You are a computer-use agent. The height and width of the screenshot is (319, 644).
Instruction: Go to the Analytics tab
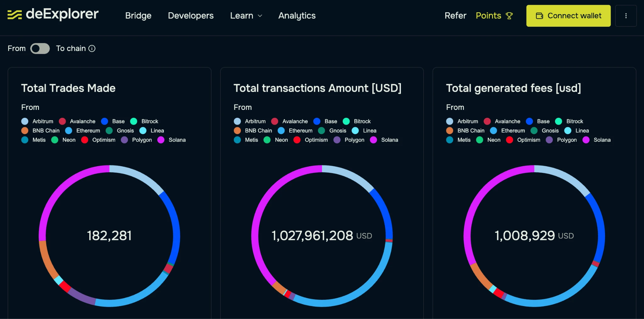pyautogui.click(x=297, y=16)
